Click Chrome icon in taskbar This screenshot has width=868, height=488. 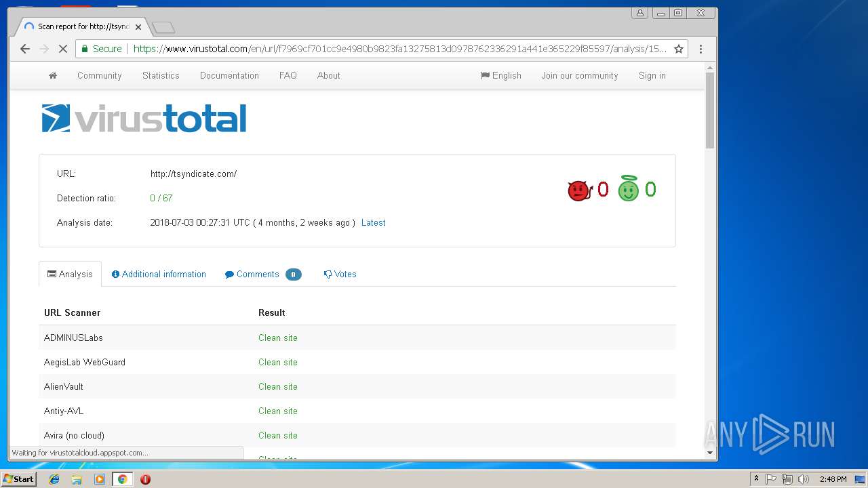[x=122, y=479]
